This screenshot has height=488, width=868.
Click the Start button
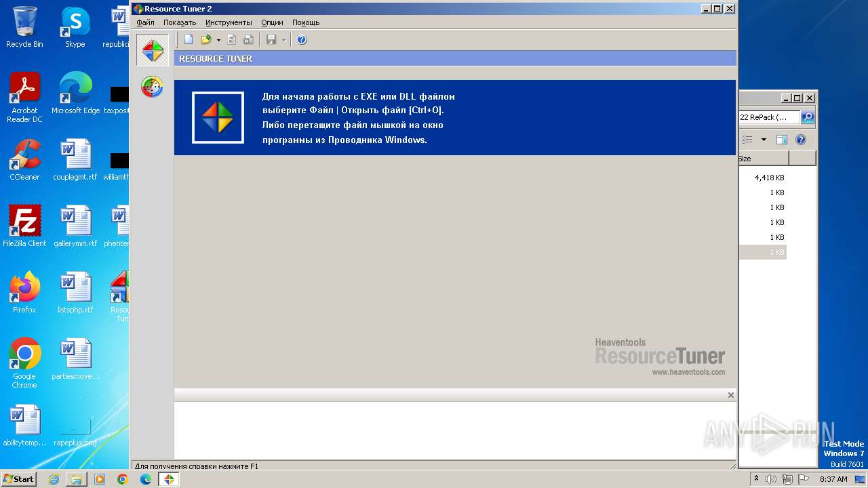(19, 479)
